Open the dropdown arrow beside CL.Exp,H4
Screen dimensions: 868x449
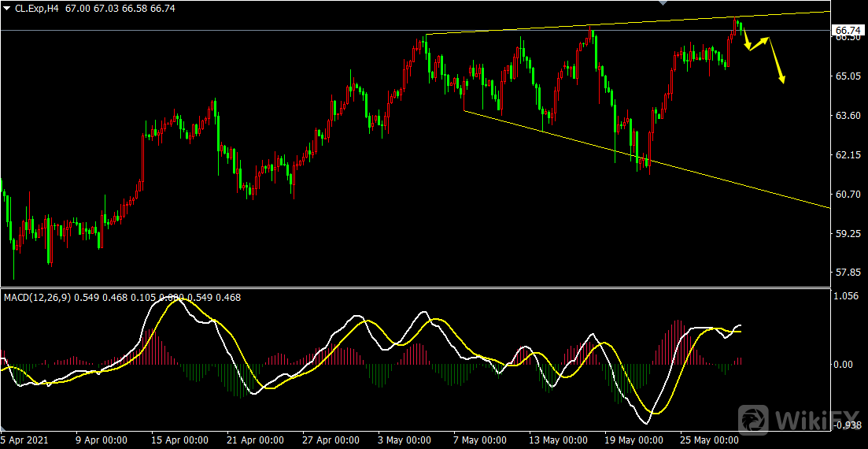coord(7,7)
